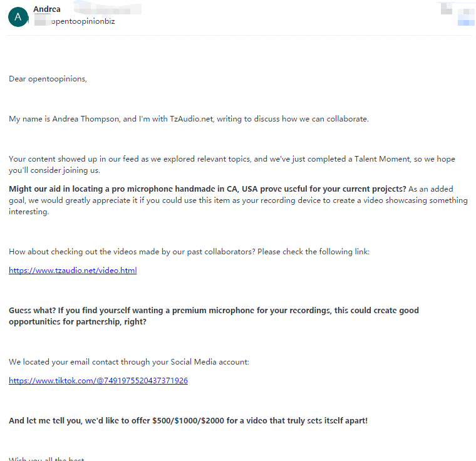Click the sender name Andrea in the header
Screen dimensions: 476x461
point(47,9)
